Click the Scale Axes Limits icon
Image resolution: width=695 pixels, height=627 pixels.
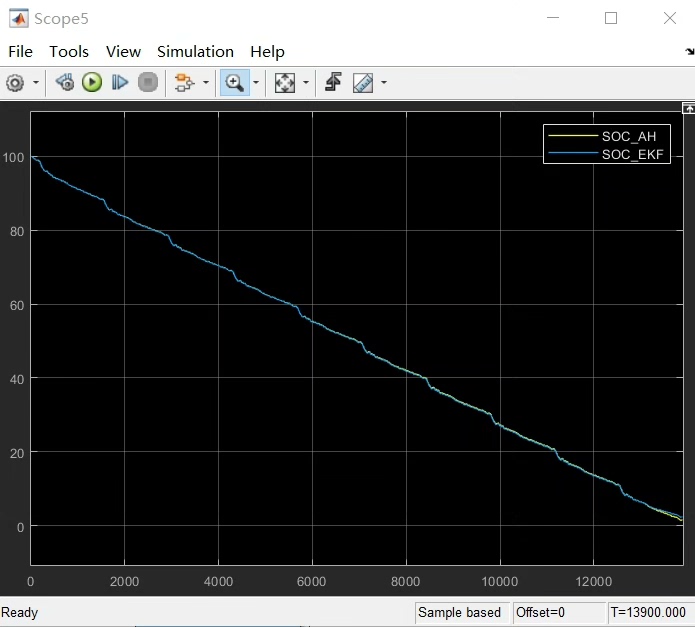(285, 83)
